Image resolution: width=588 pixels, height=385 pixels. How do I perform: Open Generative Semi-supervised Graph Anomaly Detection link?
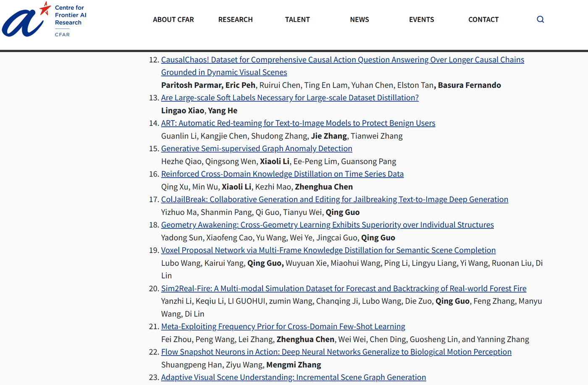(x=257, y=149)
